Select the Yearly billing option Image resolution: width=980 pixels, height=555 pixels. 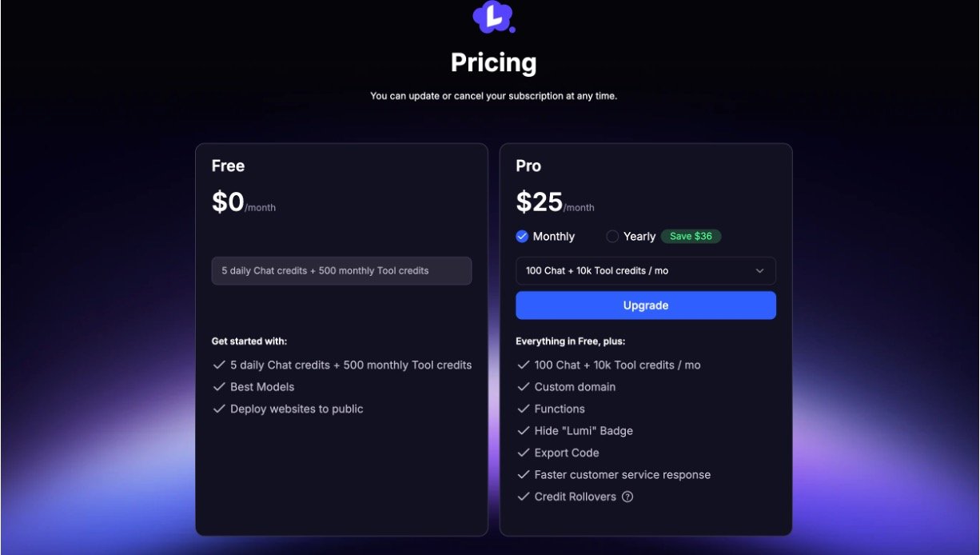[613, 237]
